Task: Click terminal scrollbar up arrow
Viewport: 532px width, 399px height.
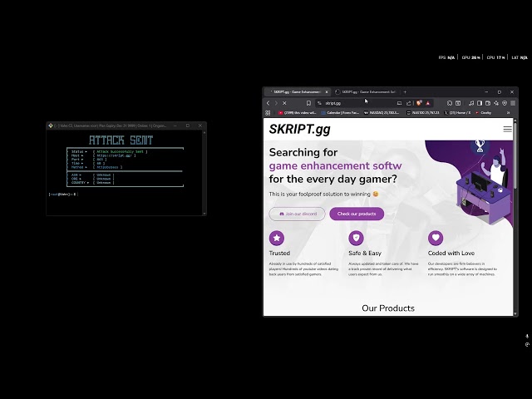Action: coord(204,132)
